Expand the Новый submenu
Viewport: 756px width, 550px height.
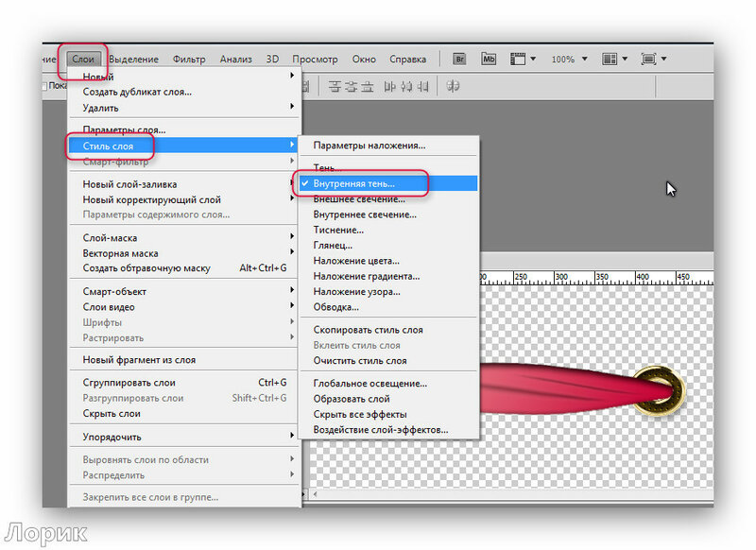(183, 77)
